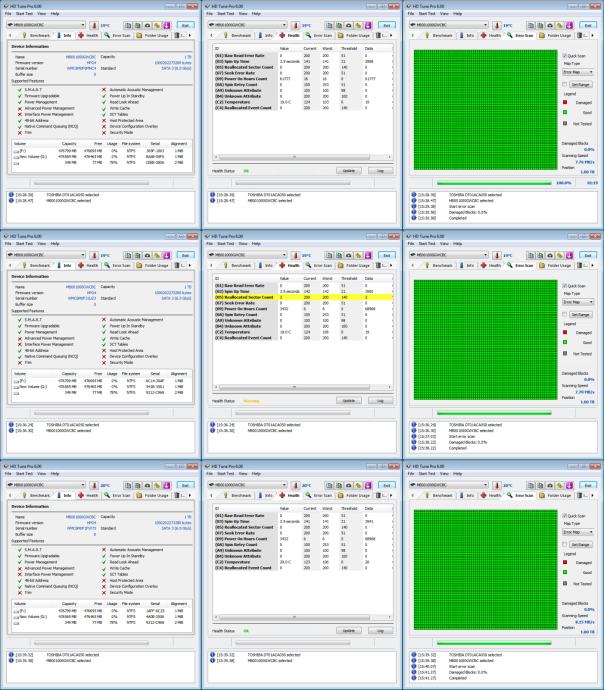604x690 pixels.
Task: Click pink down-arrow icon in bottom-left window
Action: (x=166, y=485)
